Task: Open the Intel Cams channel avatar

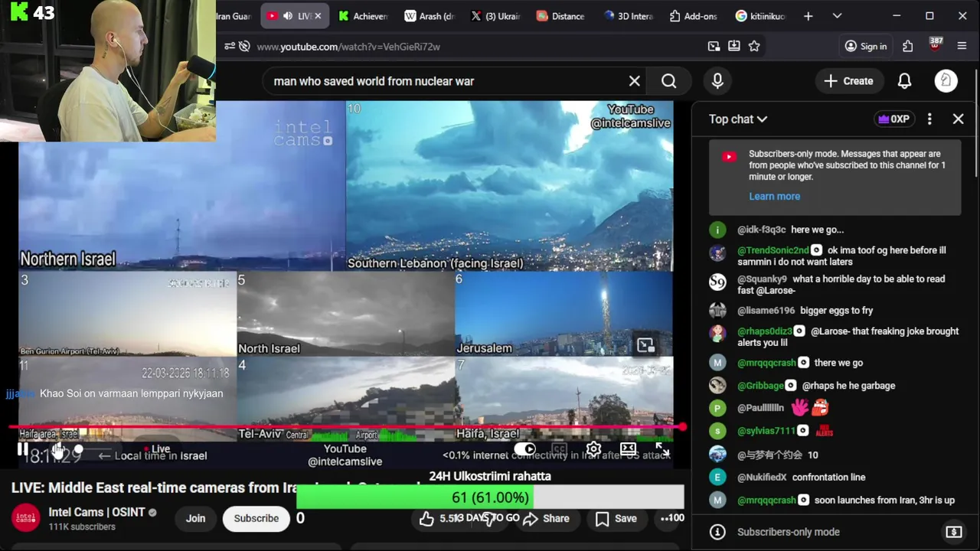Action: pos(26,518)
